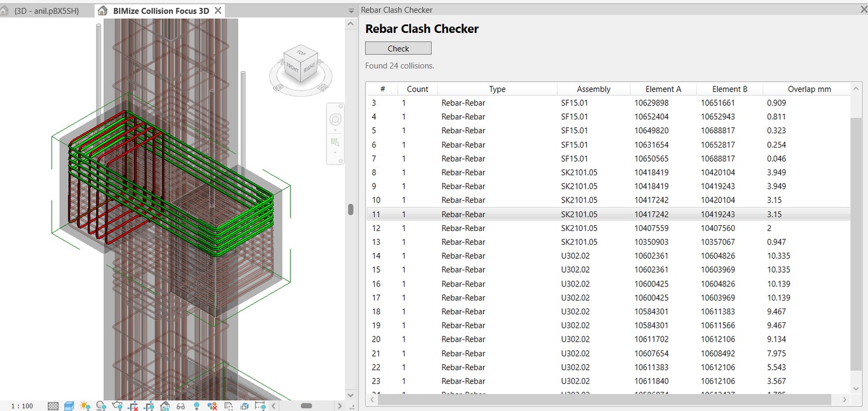868x411 pixels.
Task: Sort by the Element B column header
Action: pos(730,89)
